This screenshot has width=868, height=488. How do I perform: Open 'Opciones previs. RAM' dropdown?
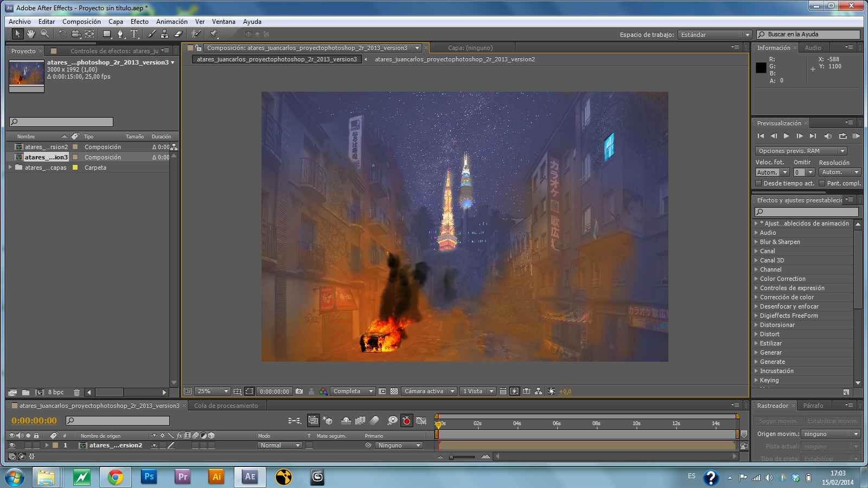point(801,151)
